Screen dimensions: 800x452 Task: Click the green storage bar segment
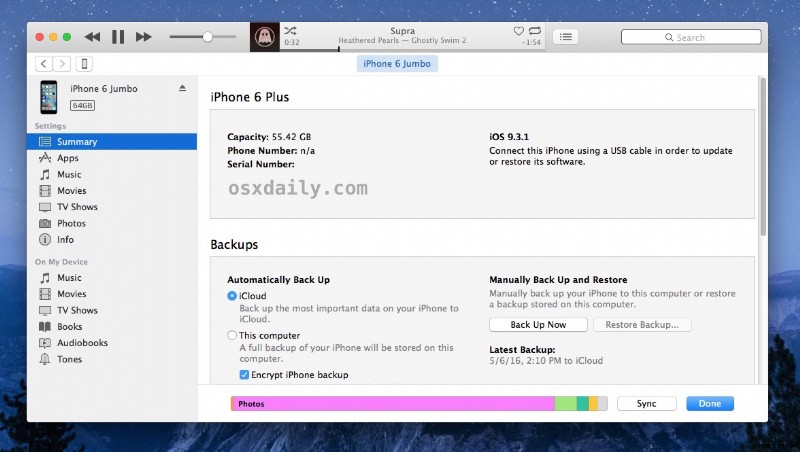(x=566, y=404)
